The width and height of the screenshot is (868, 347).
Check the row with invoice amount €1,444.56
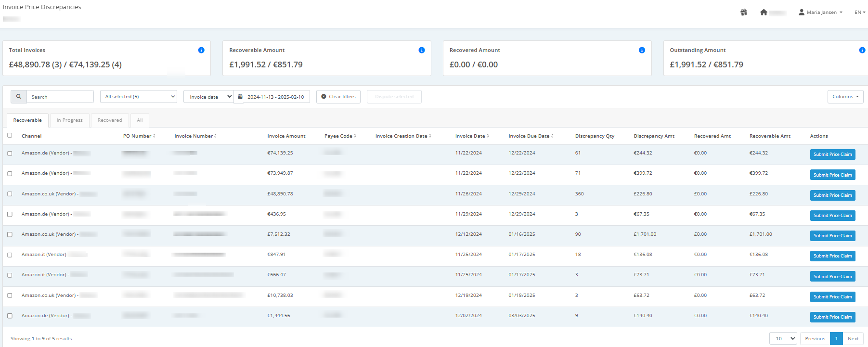point(10,316)
